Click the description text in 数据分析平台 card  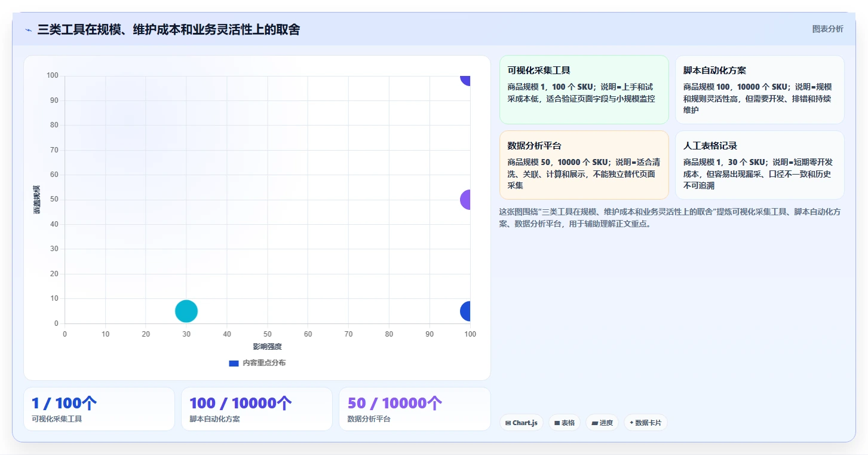tap(584, 173)
